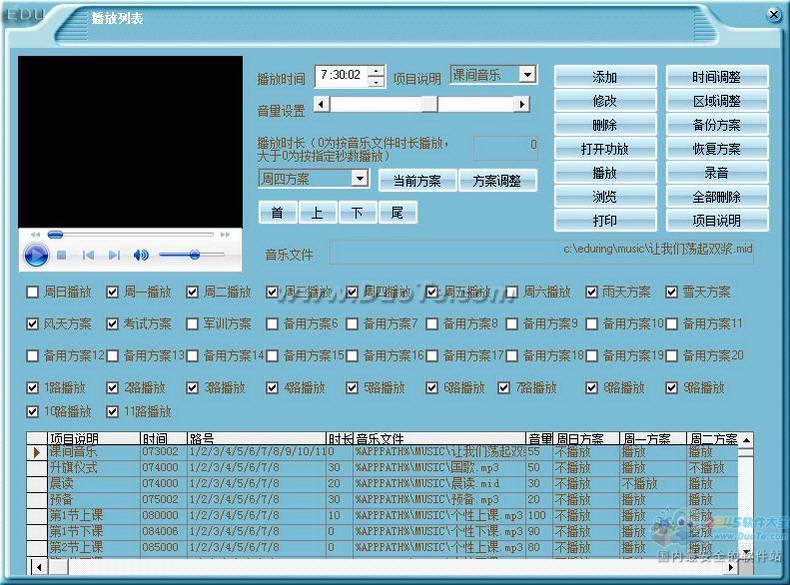
Task: Click the previous track icon
Action: (x=89, y=255)
